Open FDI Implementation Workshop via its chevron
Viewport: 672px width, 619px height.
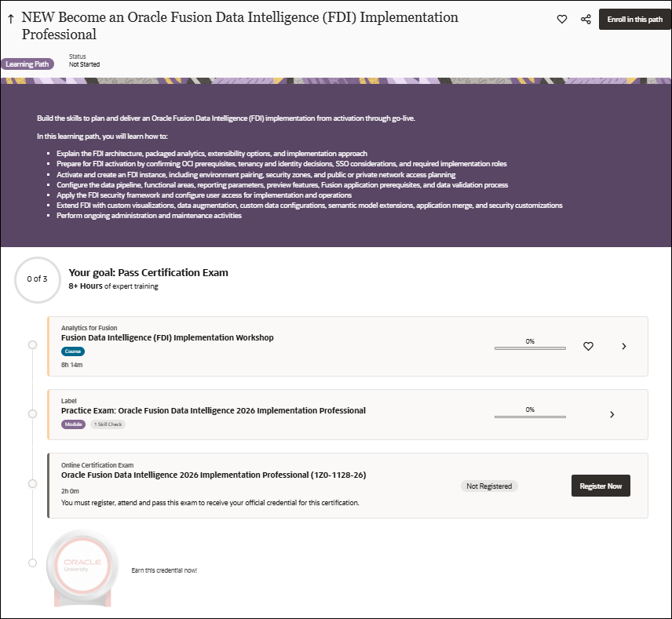click(x=624, y=346)
